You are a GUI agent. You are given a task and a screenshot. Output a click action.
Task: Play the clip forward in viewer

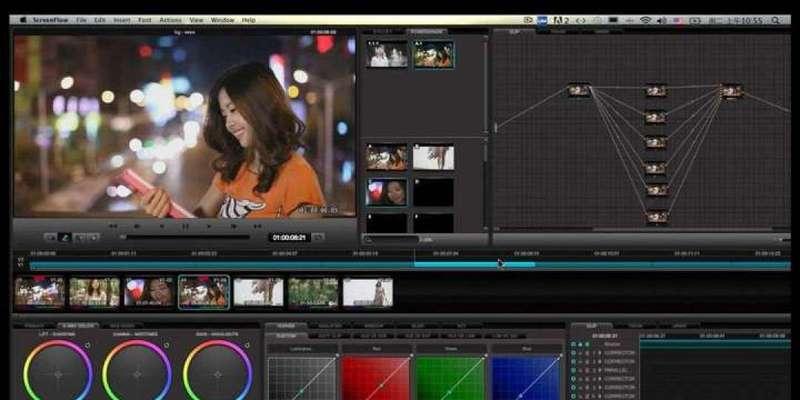[209, 226]
